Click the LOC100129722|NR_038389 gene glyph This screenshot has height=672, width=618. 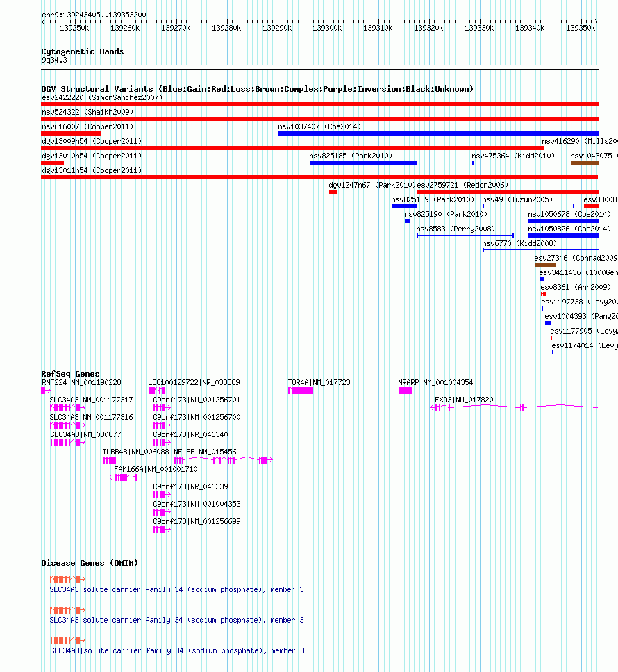[x=157, y=391]
